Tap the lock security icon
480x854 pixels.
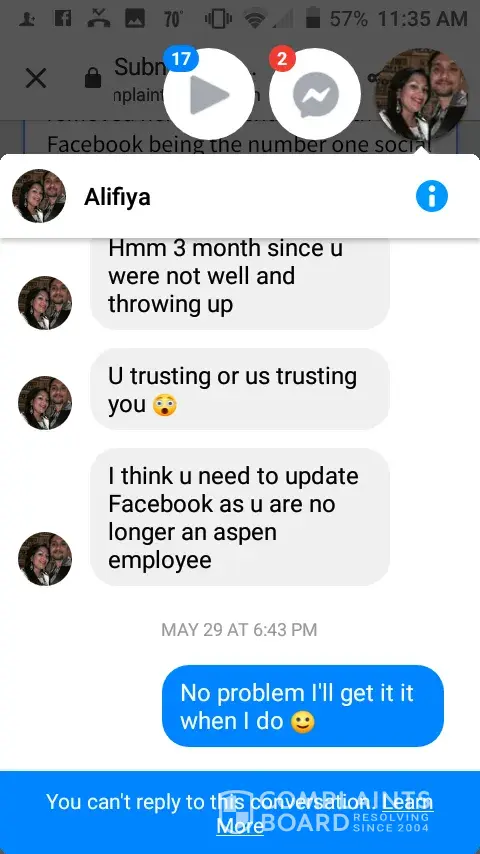93,80
